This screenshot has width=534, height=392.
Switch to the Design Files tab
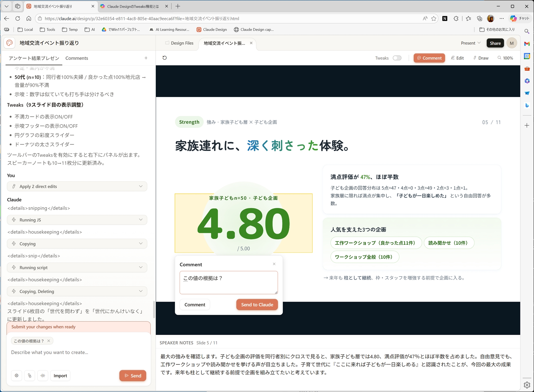(182, 43)
